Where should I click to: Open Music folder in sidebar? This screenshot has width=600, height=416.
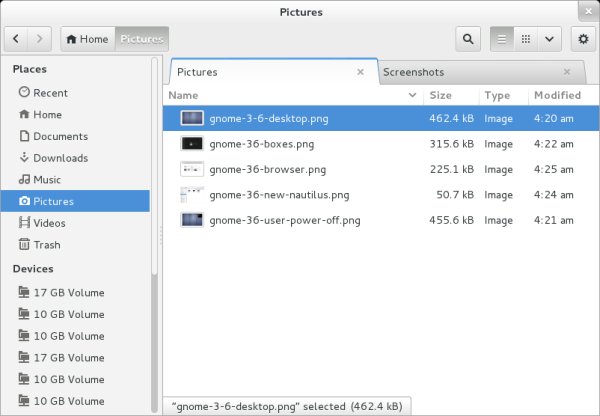47,180
